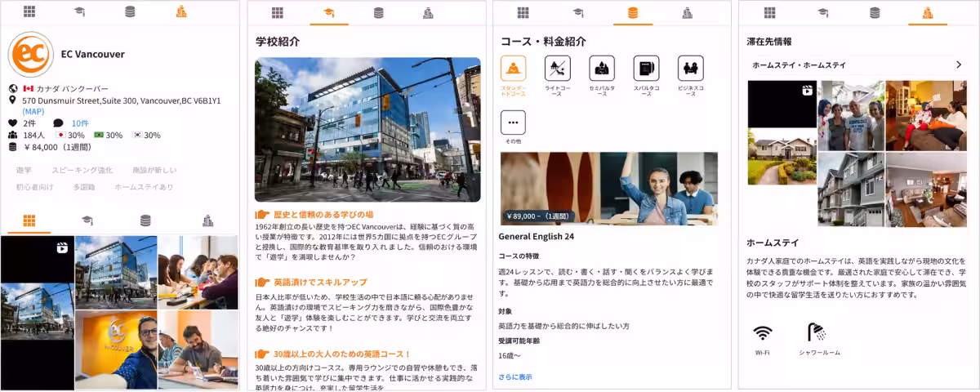Open the students studying photo in EC Vancouver gallery

[198, 272]
